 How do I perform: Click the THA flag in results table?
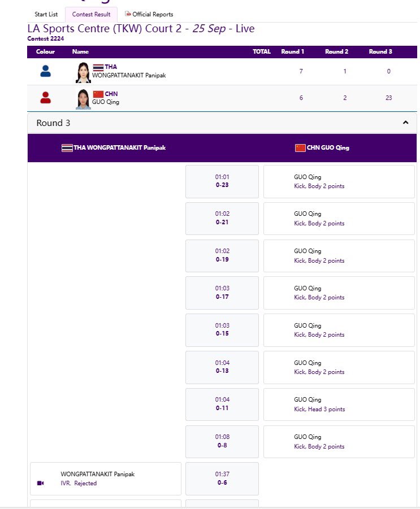98,67
